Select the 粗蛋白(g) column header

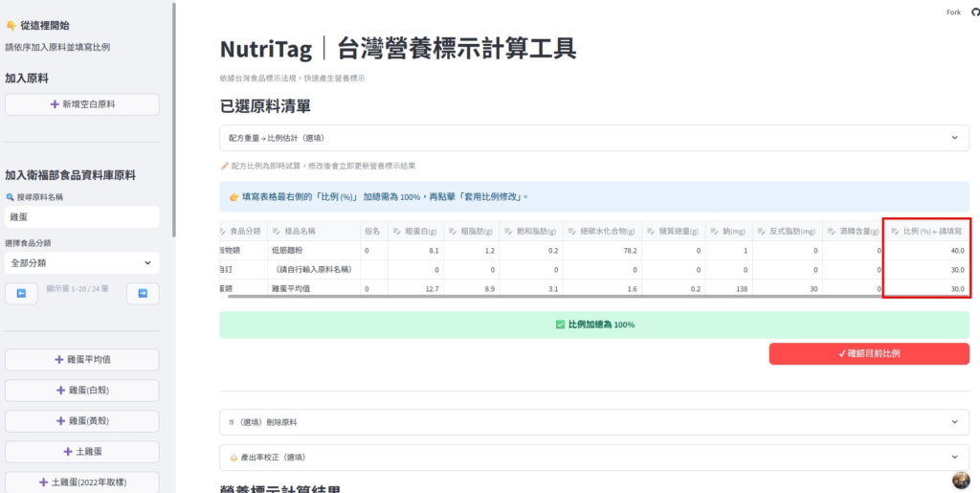coord(415,232)
